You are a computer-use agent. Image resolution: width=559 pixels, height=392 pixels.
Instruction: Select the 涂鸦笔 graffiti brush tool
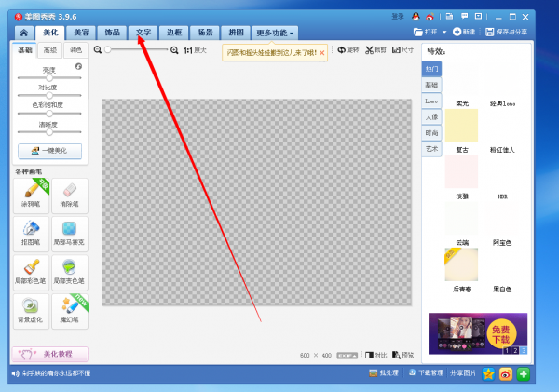[32, 196]
